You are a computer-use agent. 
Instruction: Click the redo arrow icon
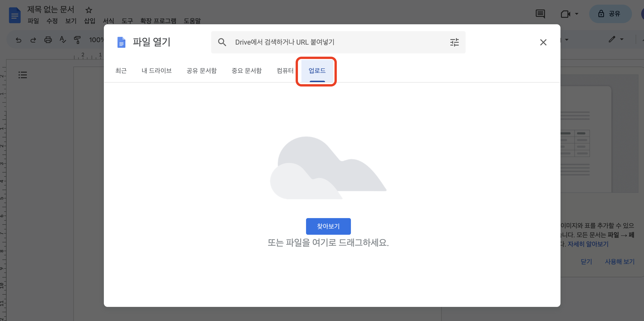point(33,40)
